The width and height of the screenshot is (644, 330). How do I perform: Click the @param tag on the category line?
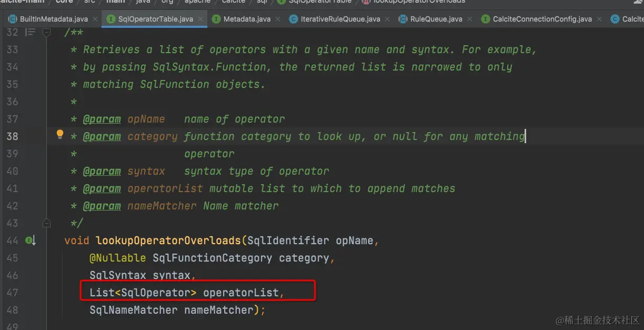pos(102,136)
